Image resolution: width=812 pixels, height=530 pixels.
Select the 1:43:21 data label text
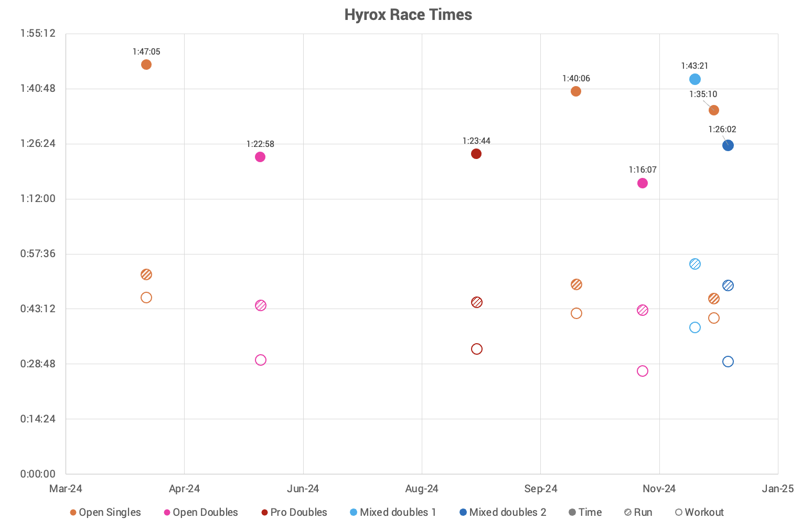[695, 66]
